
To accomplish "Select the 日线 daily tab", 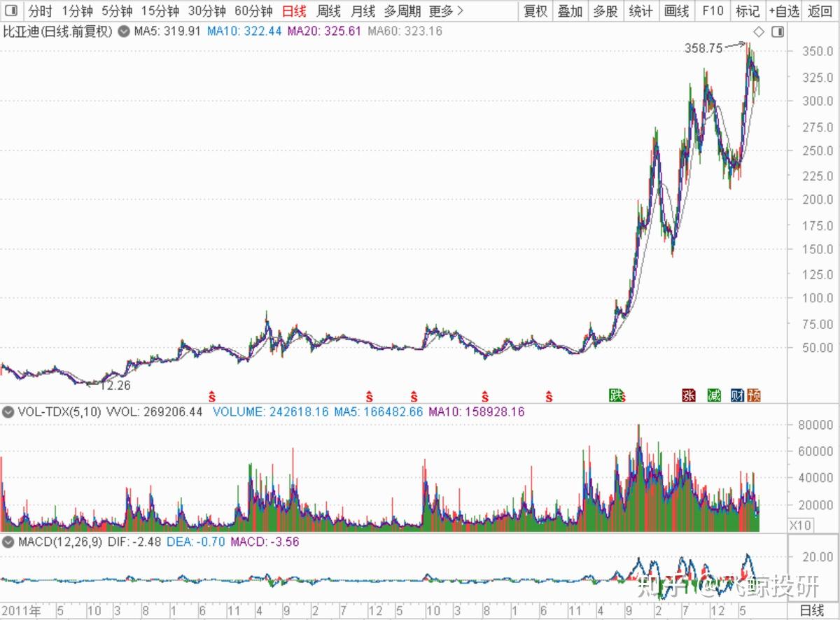I will click(294, 11).
